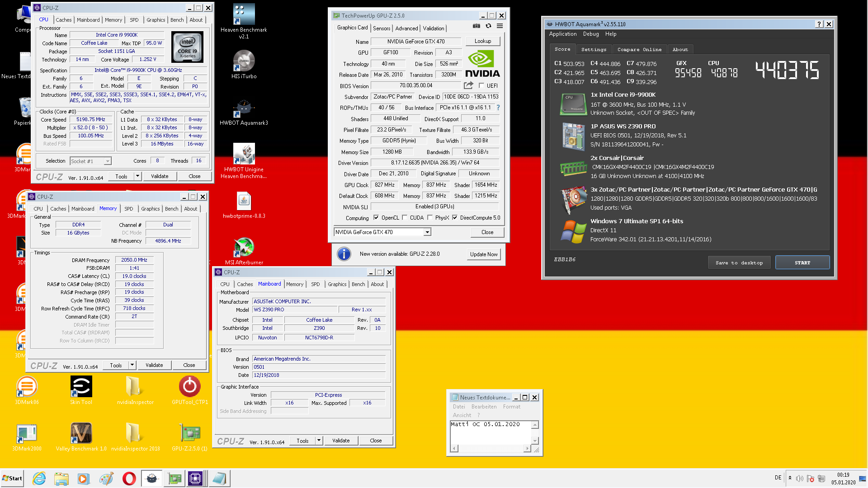Click in the Notepad text area
Screen dimensions: 868x488
coord(491,432)
